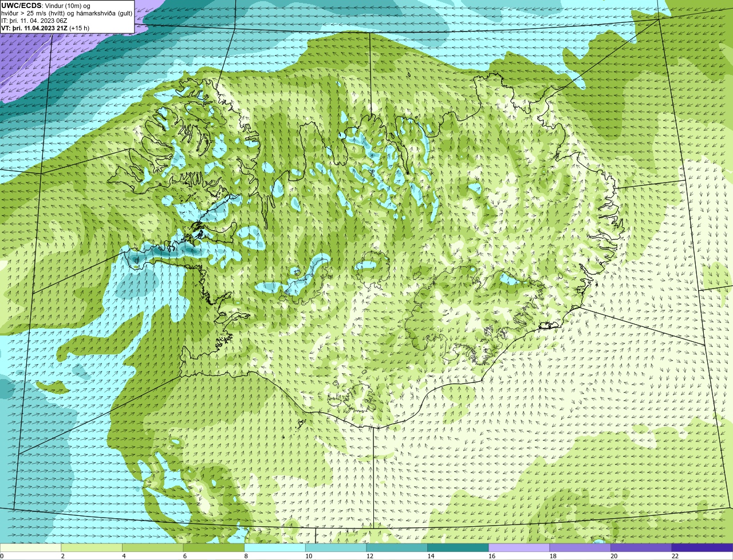This screenshot has height=560, width=733.
Task: Click the 6–8 m/s olive green legend swatch
Action: click(x=214, y=547)
